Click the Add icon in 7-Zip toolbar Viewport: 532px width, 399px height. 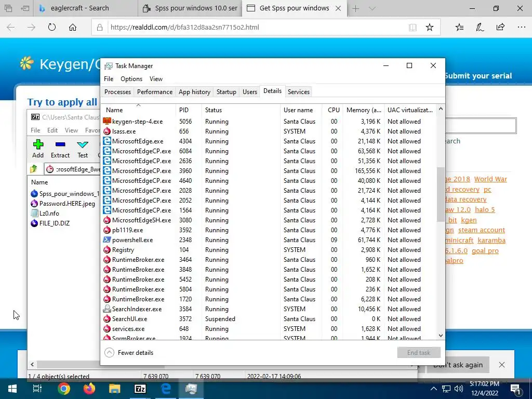pos(38,144)
